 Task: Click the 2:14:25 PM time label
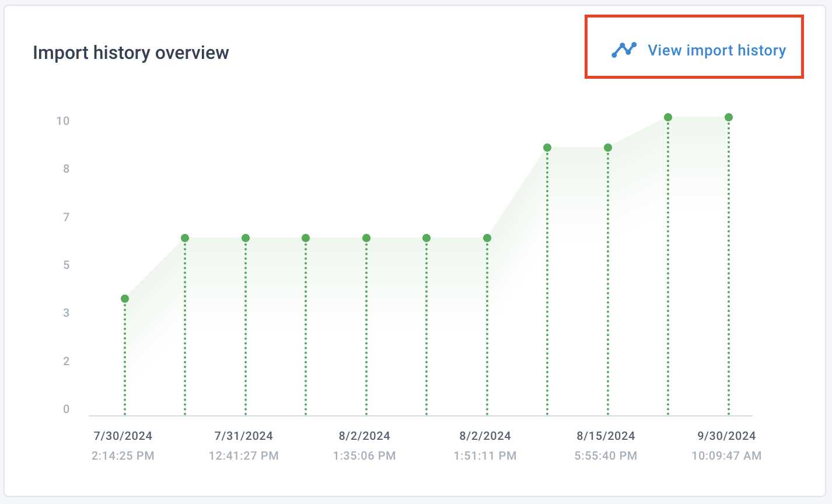pyautogui.click(x=123, y=456)
